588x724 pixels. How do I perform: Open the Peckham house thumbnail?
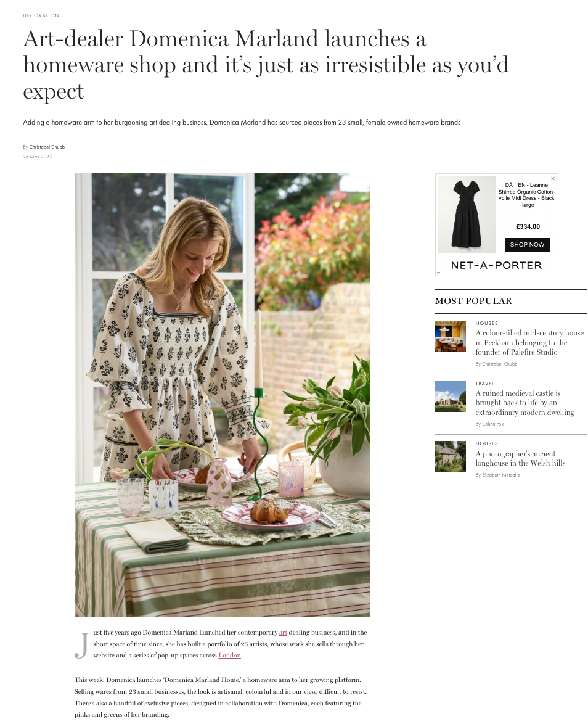point(450,336)
